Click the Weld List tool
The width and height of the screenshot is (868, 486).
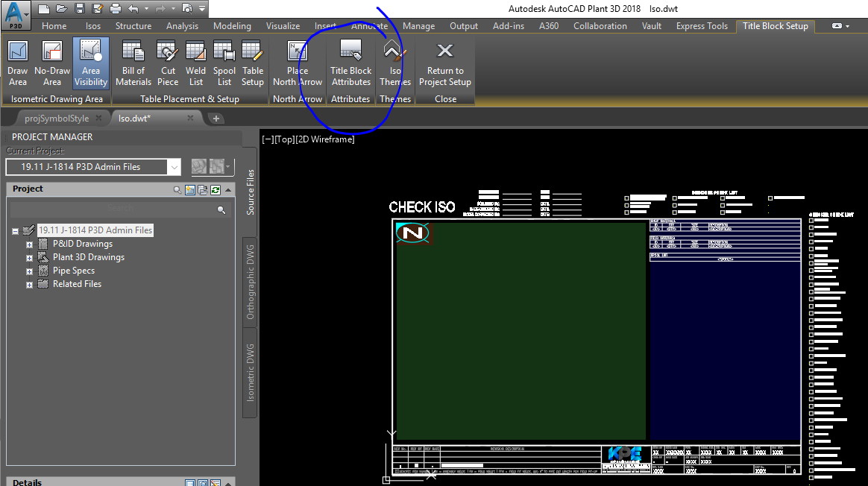click(195, 63)
